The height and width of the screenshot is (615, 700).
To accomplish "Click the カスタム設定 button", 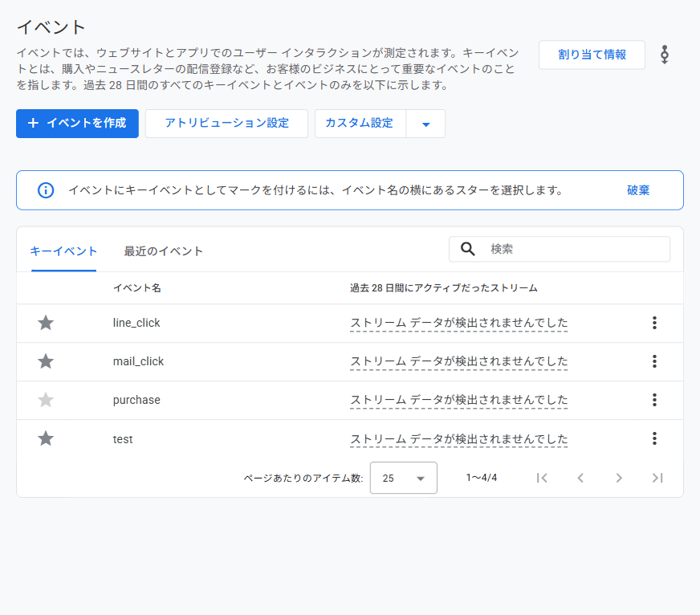I will pyautogui.click(x=360, y=124).
